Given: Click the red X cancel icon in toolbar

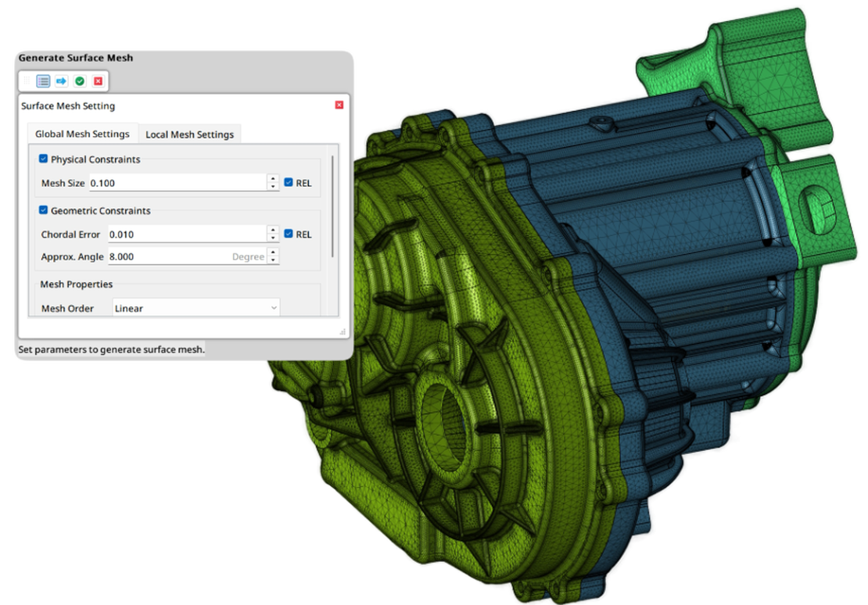Looking at the screenshot, I should 98,81.
